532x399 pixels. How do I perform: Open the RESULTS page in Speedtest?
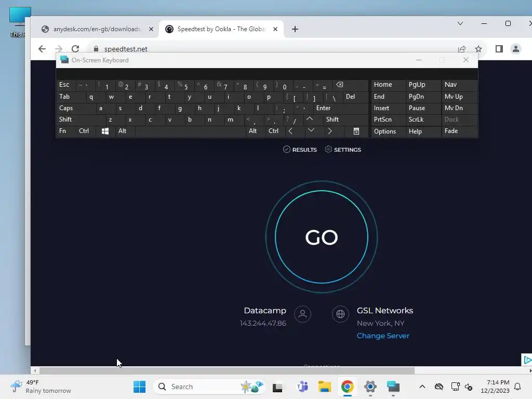[x=300, y=150]
